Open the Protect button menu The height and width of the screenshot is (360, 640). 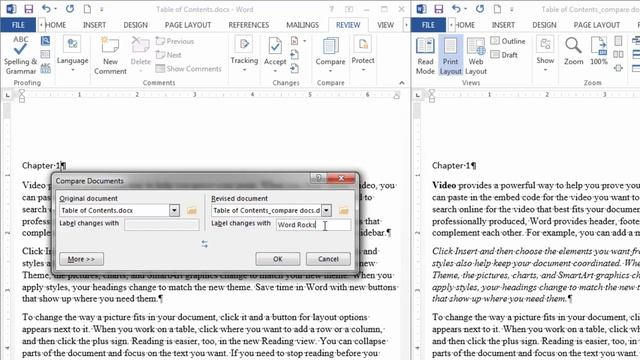click(x=363, y=54)
